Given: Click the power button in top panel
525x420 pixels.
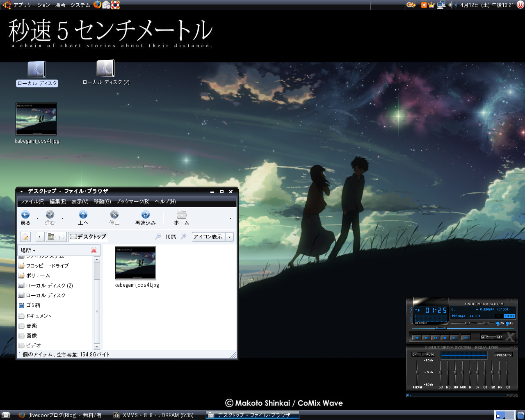Looking at the screenshot, I should coord(520,5).
